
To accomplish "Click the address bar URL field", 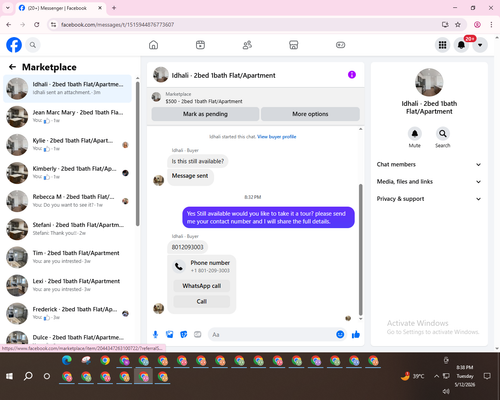I will click(x=247, y=24).
